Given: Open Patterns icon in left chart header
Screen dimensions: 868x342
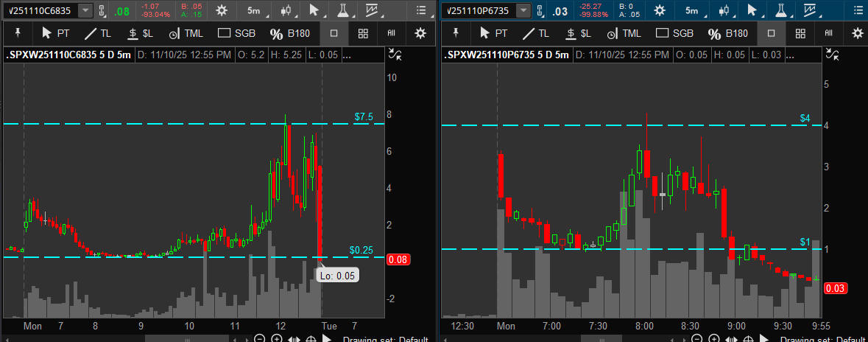Looking at the screenshot, I should coord(375,10).
